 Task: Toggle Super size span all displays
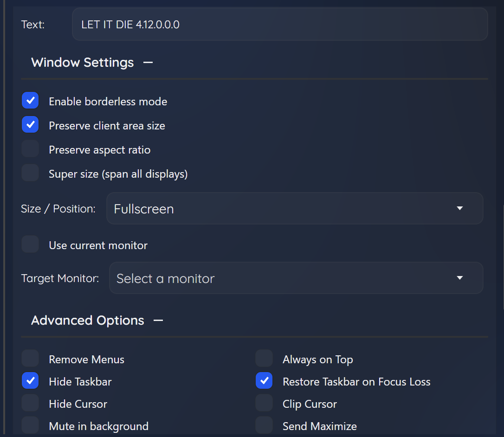[x=30, y=174]
